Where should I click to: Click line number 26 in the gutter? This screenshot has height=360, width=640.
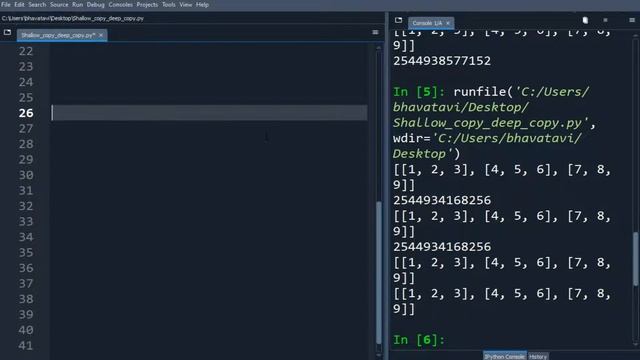coord(26,113)
